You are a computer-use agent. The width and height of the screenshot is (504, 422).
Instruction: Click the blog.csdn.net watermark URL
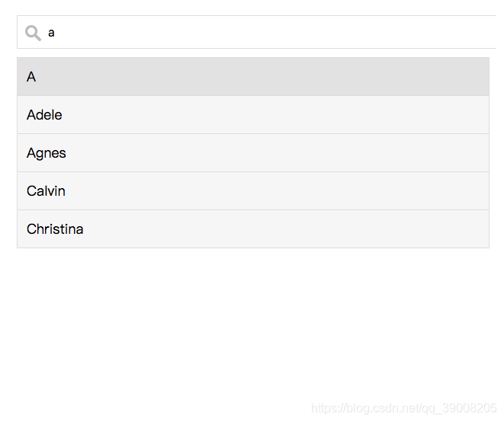coord(403,408)
